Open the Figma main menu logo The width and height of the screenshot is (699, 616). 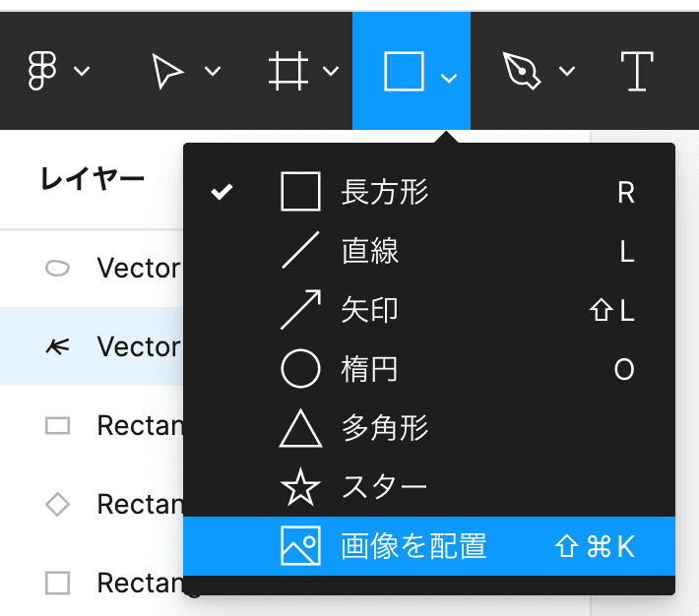(42, 71)
